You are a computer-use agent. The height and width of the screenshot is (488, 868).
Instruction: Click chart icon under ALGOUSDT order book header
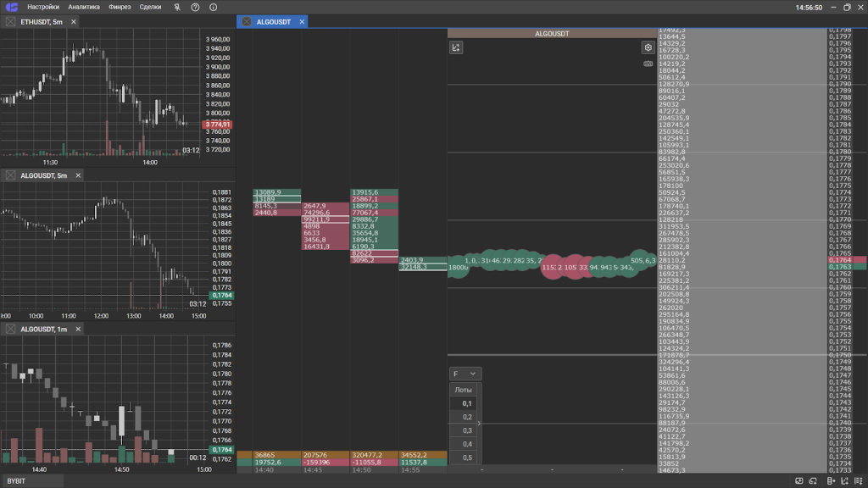tap(456, 47)
